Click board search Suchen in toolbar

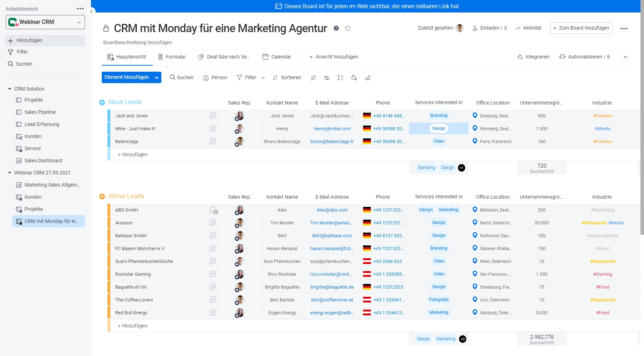[x=182, y=78]
